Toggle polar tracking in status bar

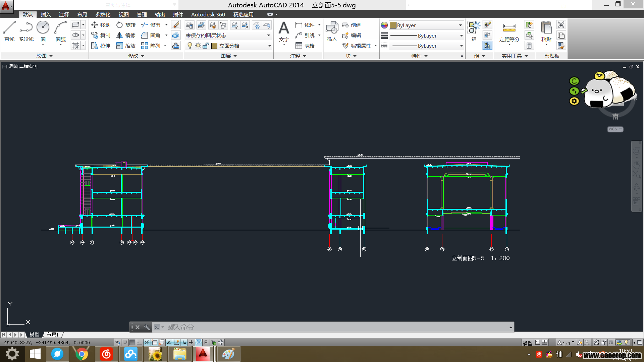click(147, 342)
